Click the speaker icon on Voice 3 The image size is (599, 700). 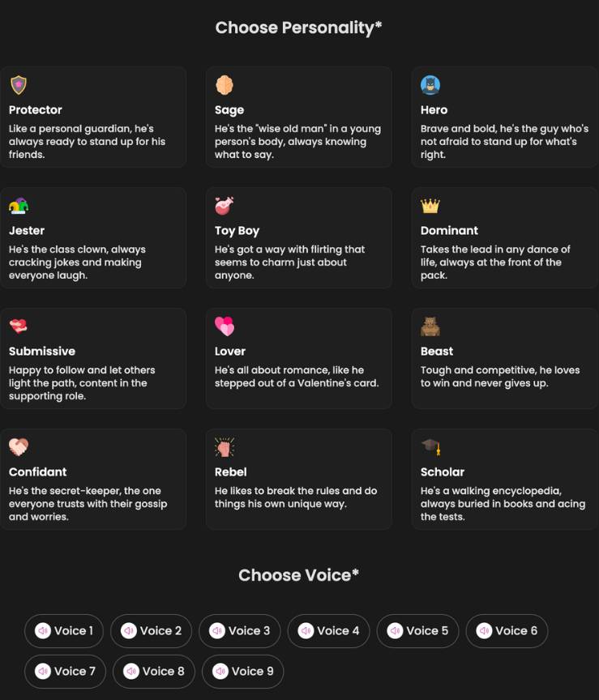(216, 630)
